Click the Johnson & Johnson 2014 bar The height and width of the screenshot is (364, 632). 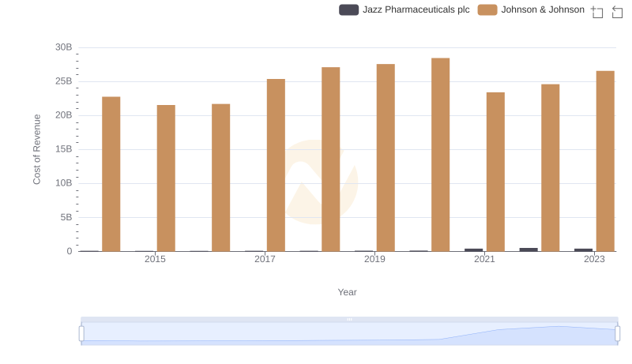point(111,174)
